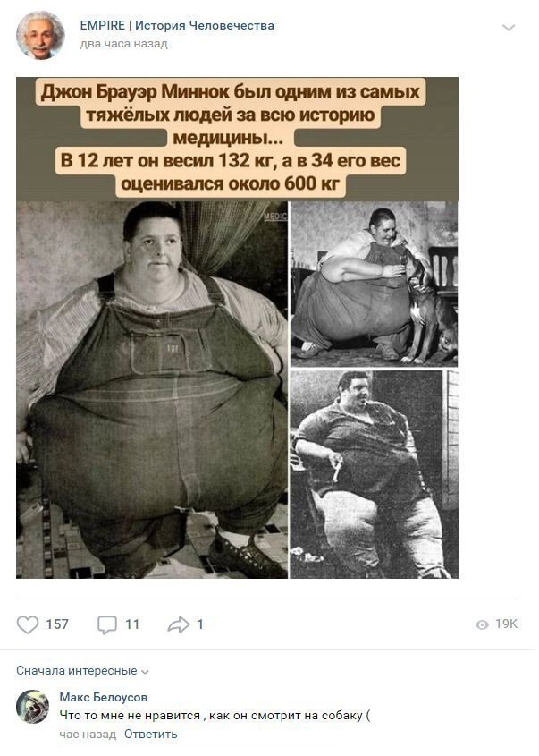Screen dimensions: 539x756
Task: Open comments via speech bubble icon
Action: (107, 624)
